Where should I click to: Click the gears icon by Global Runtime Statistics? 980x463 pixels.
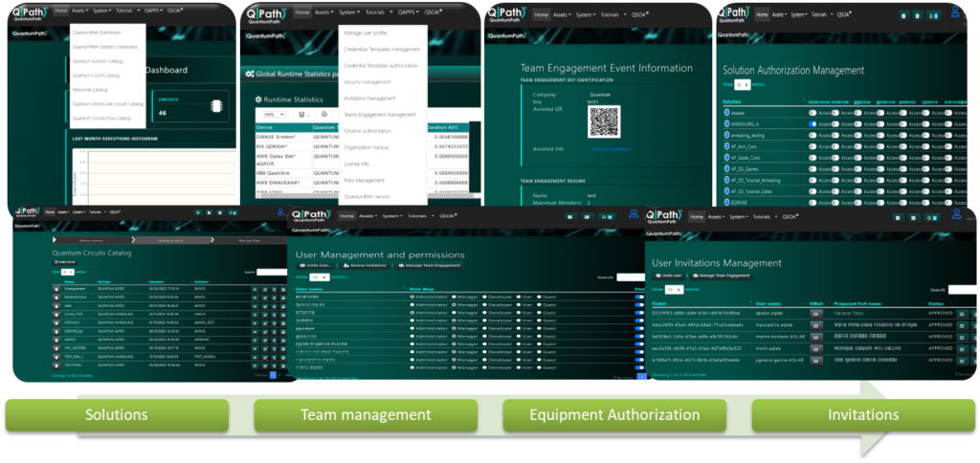point(248,73)
